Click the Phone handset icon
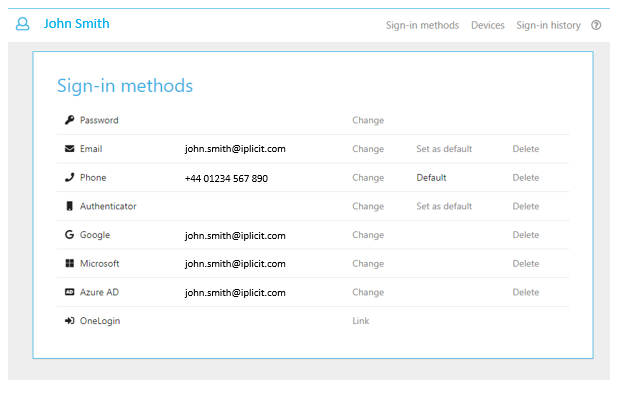 point(70,177)
